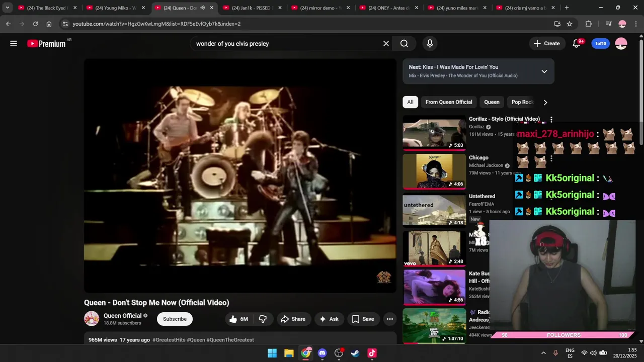The height and width of the screenshot is (362, 644).
Task: Open ENG ES language switcher
Action: [570, 353]
